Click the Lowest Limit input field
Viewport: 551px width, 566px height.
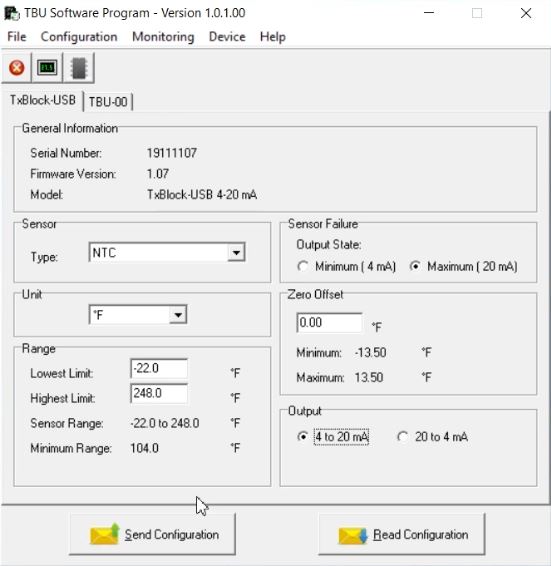pyautogui.click(x=159, y=369)
